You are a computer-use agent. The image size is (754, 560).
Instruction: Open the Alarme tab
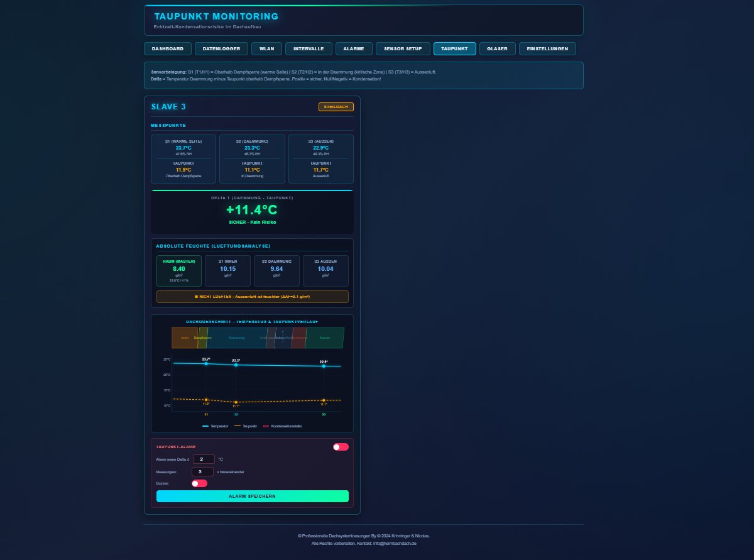coord(354,49)
